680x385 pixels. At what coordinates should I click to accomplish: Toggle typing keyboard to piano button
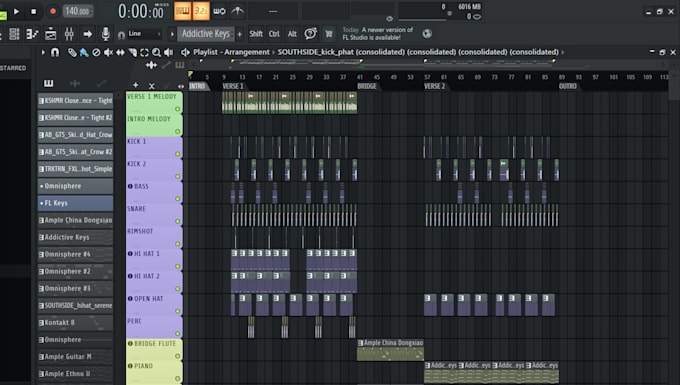pos(183,11)
